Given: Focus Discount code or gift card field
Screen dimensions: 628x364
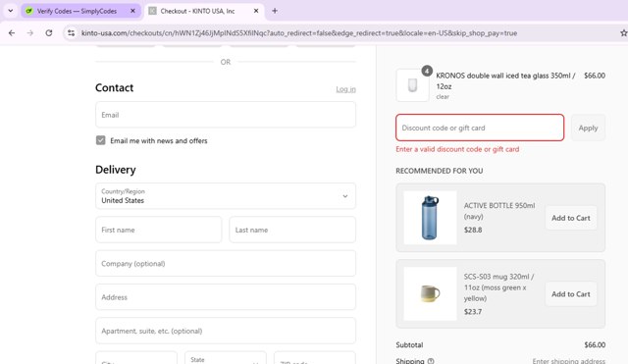Looking at the screenshot, I should coord(480,128).
